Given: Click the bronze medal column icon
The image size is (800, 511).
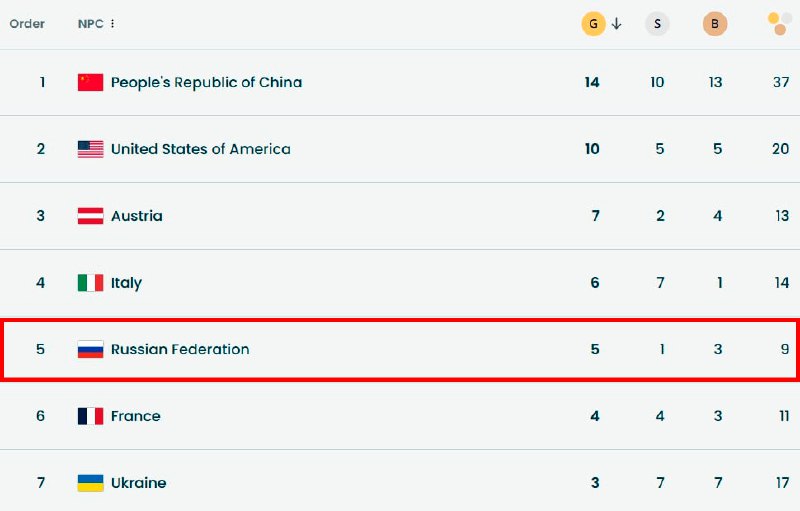Looking at the screenshot, I should [715, 24].
